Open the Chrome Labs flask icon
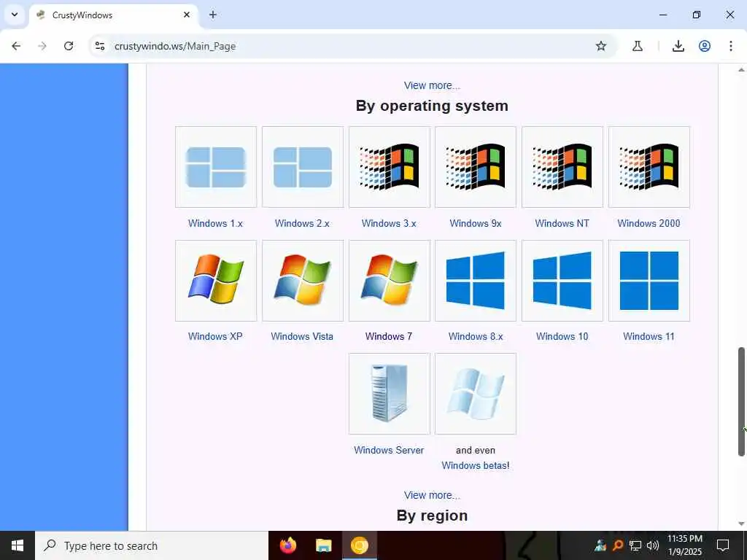Screen dimensions: 747x560 [638, 46]
